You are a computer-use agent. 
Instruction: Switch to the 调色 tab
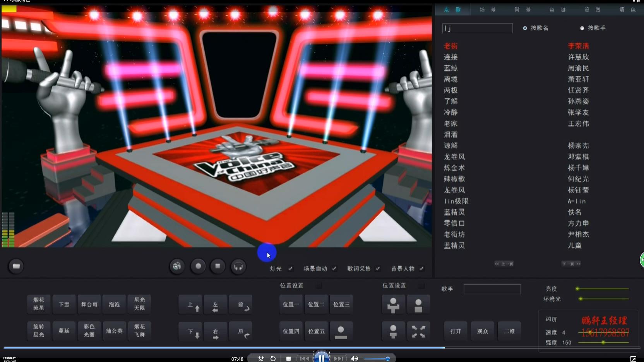tap(627, 10)
